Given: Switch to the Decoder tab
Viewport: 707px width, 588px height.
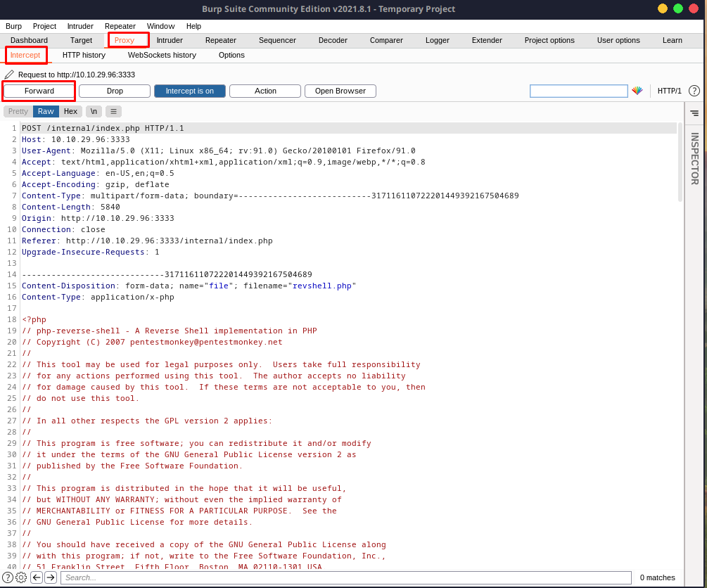Looking at the screenshot, I should click(x=333, y=40).
